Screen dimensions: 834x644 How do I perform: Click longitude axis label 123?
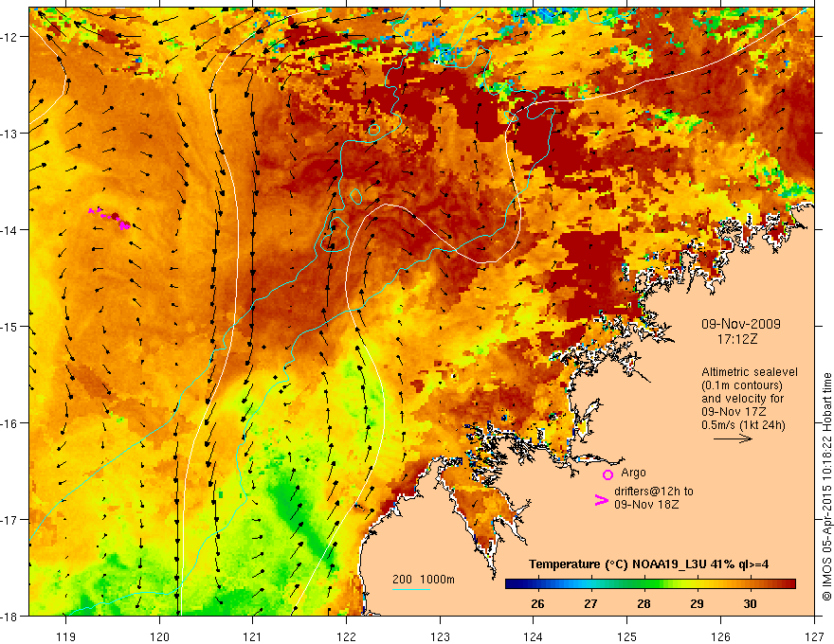pyautogui.click(x=440, y=636)
